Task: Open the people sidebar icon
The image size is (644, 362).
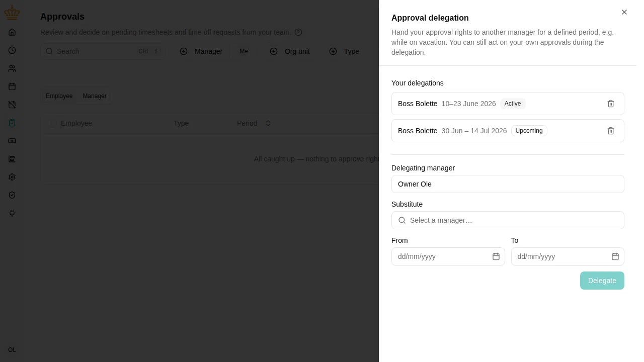Action: (x=12, y=68)
